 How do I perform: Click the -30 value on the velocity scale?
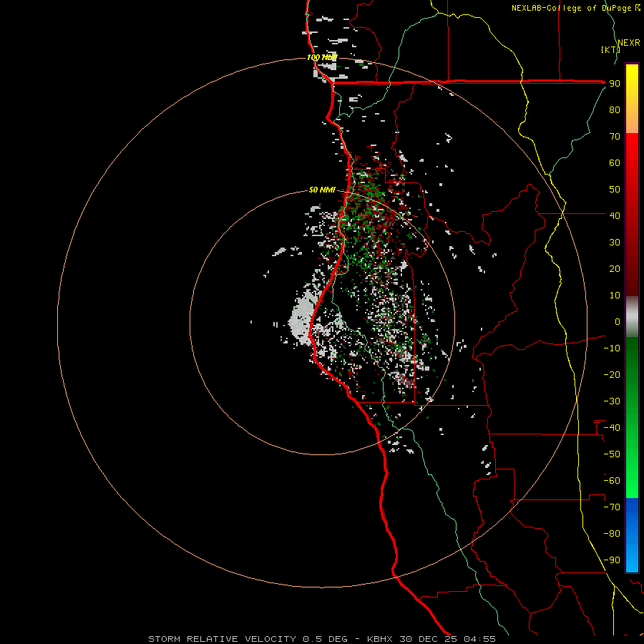[x=612, y=401]
